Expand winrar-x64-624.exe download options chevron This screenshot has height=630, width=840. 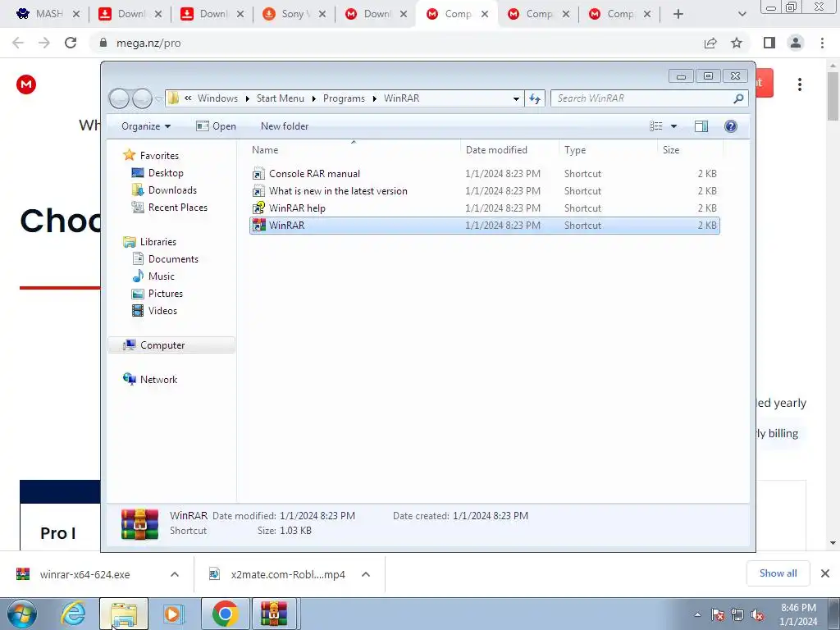174,574
